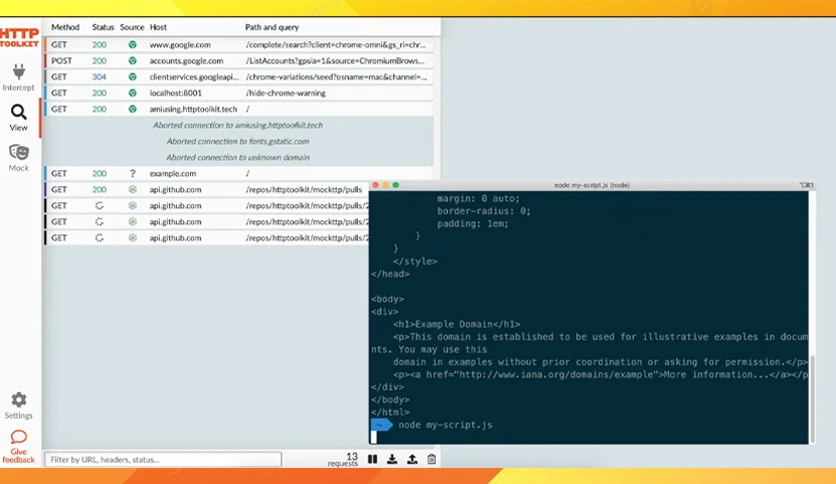Click terminal prompt line node my-script.js
Image resolution: width=836 pixels, height=484 pixels.
445,425
